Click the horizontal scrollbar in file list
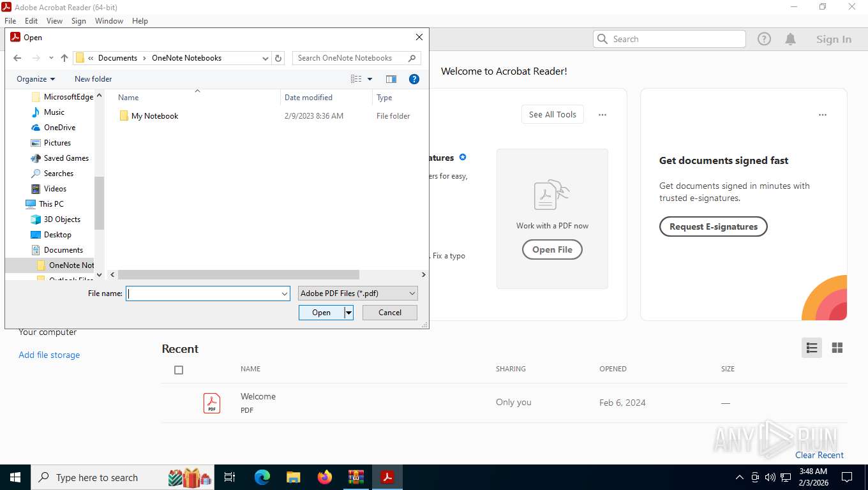 coord(239,274)
